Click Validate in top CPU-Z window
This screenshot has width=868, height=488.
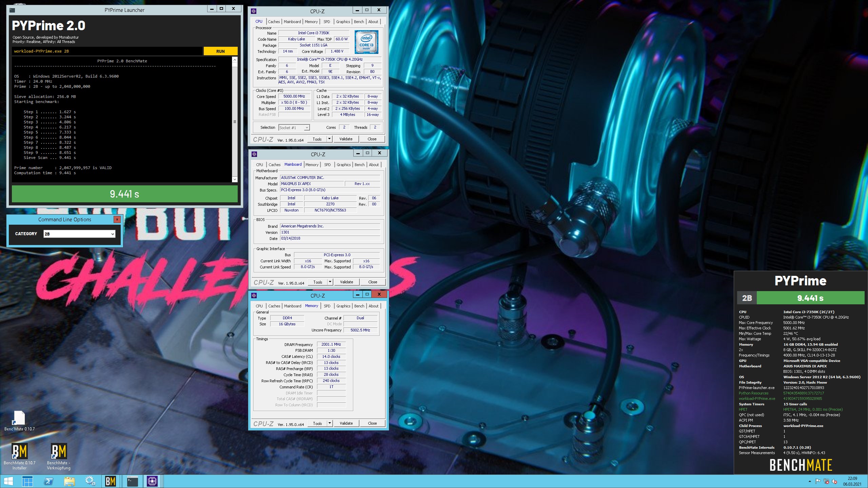point(346,139)
